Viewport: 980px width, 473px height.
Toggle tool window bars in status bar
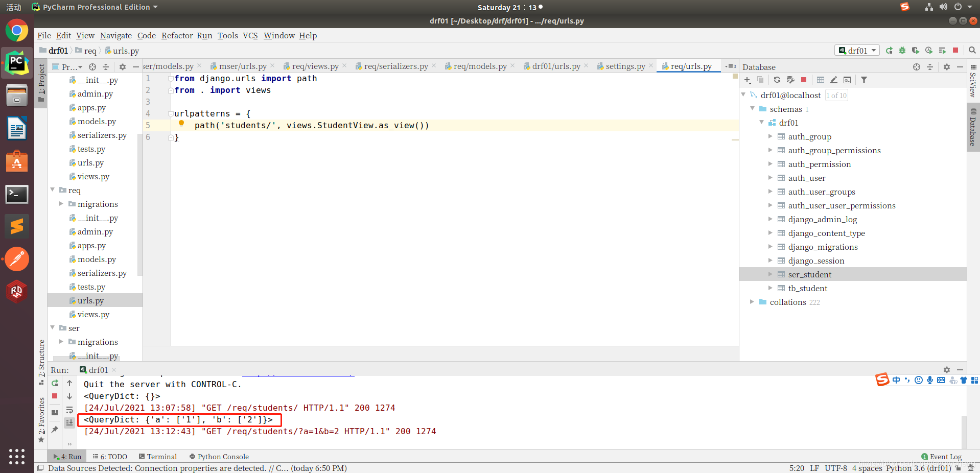click(x=40, y=468)
